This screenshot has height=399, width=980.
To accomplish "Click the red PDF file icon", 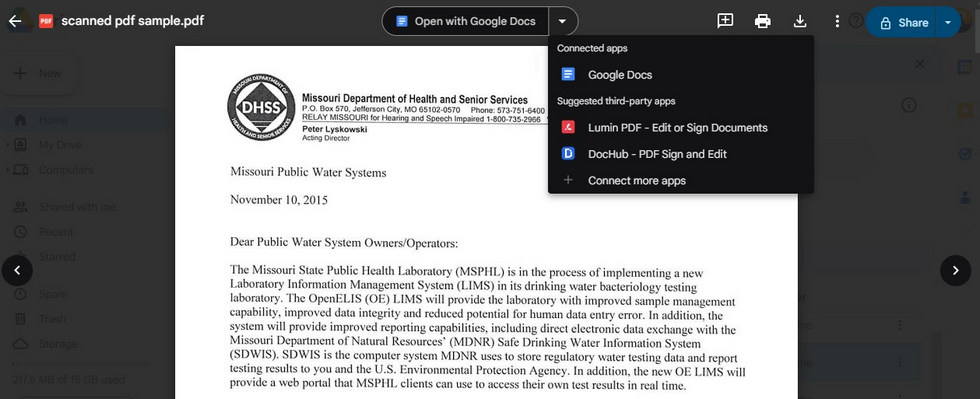I will pyautogui.click(x=46, y=21).
